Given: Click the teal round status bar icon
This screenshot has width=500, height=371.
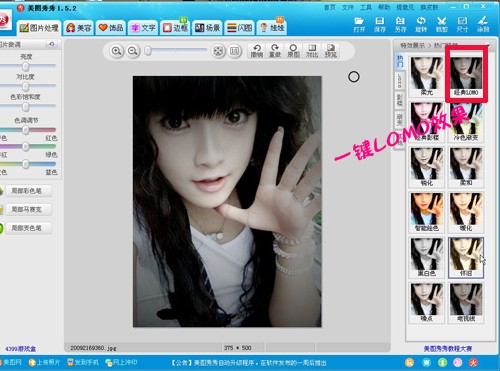Looking at the screenshot, I should click(x=426, y=362).
